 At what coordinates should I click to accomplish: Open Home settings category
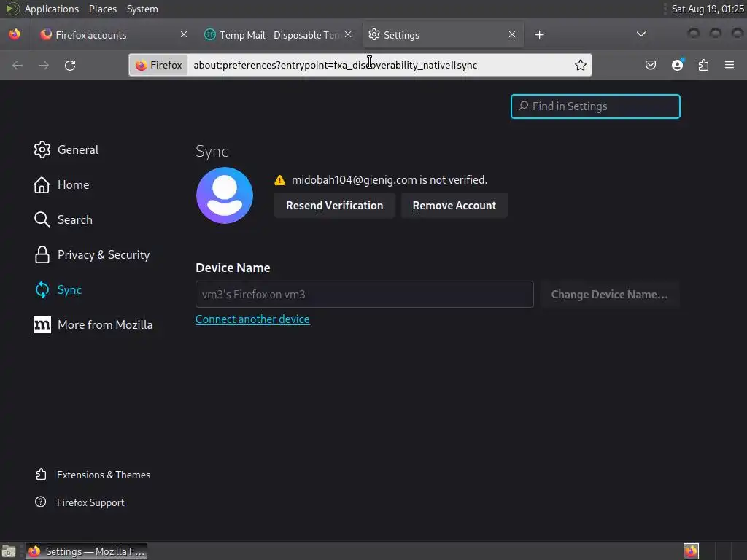(x=61, y=184)
